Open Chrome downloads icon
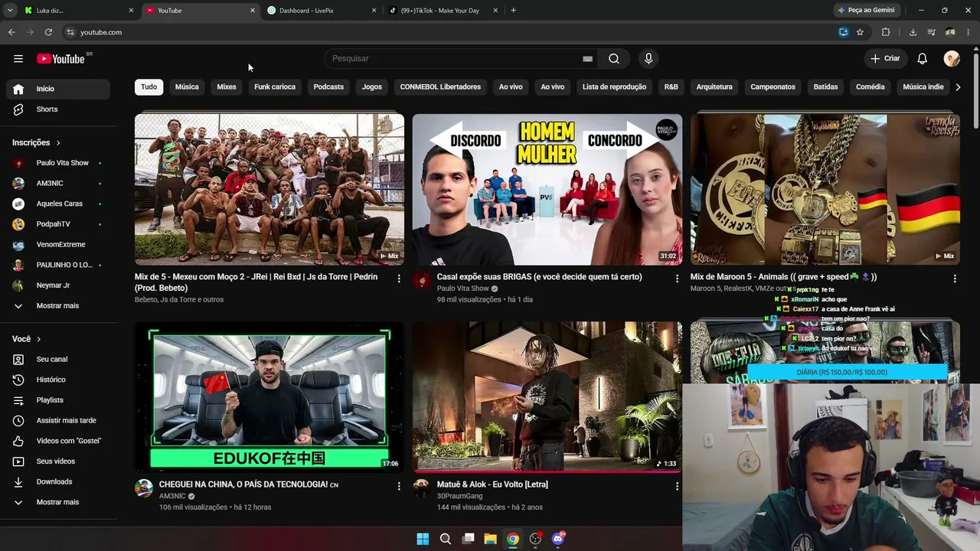Image resolution: width=980 pixels, height=551 pixels. [x=913, y=32]
